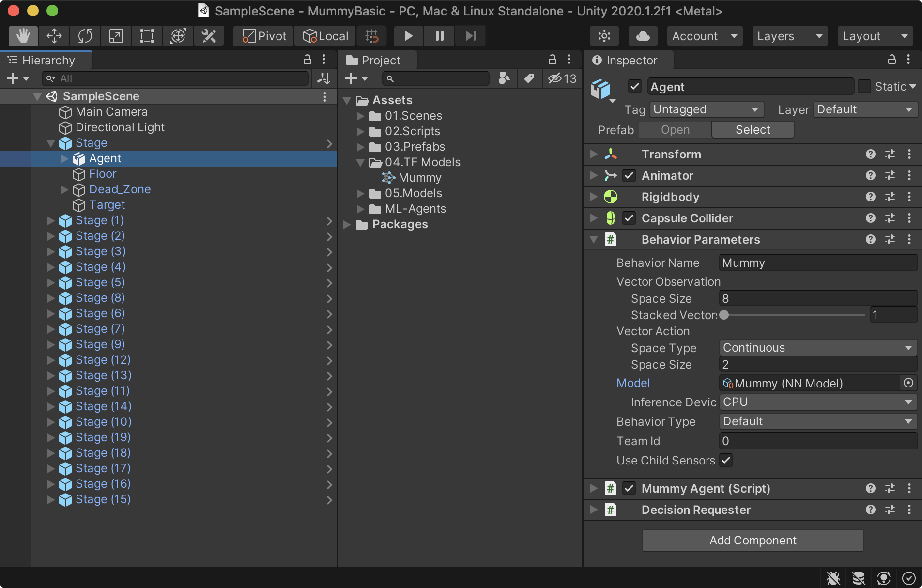922x588 pixels.
Task: Switch to the Project tab
Action: pos(378,60)
